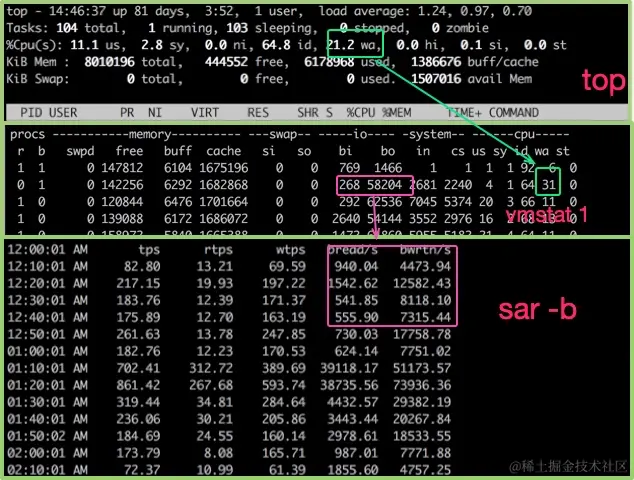The height and width of the screenshot is (480, 634).
Task: Click the vmstat 'bi' column header
Action: (345, 151)
